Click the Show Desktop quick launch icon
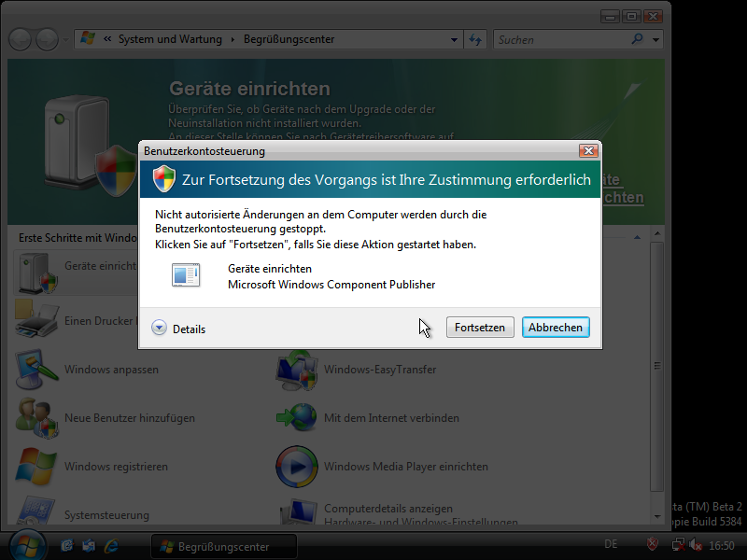Screen dimensions: 747x560 click(x=67, y=545)
